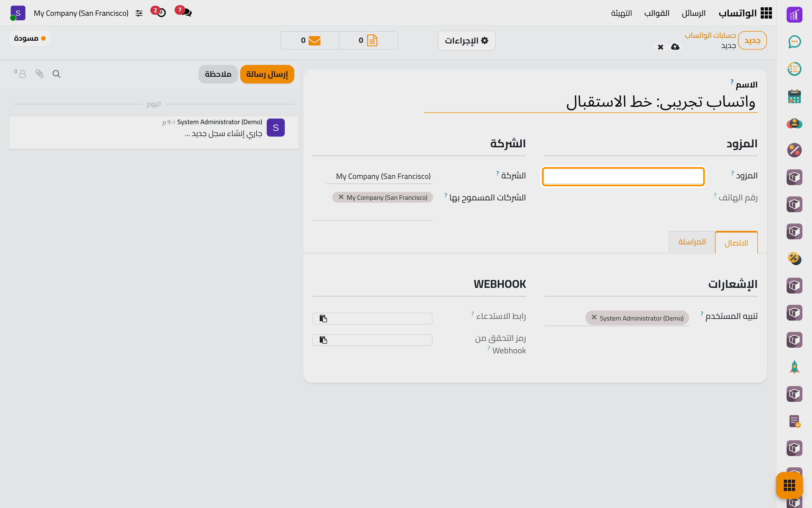812x508 pixels.
Task: Open the user avatar S menu
Action: coord(18,13)
